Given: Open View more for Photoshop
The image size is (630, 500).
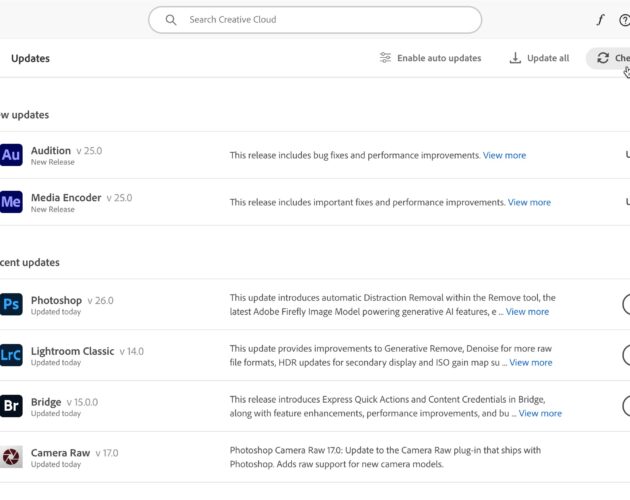Looking at the screenshot, I should pos(527,311).
